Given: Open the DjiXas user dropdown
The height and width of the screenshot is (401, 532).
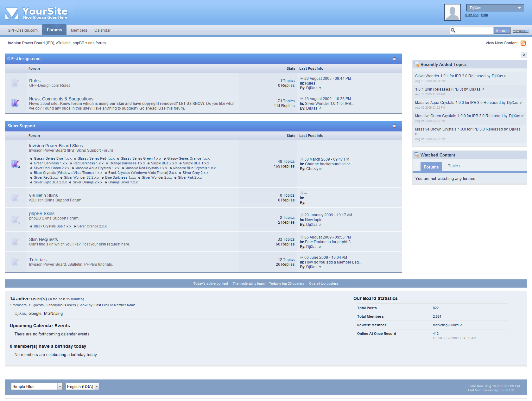Looking at the screenshot, I should (x=495, y=8).
